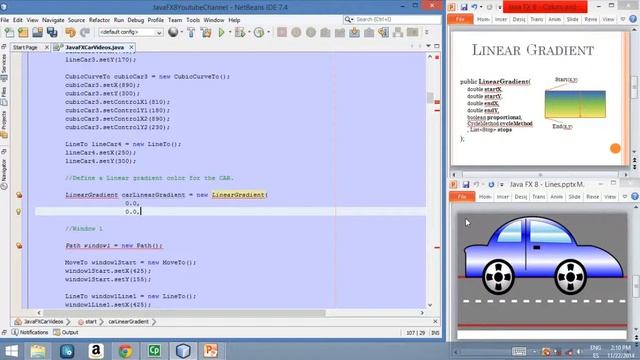The width and height of the screenshot is (640, 360).
Task: Open the Home tab in top PowerPoint
Action: tap(483, 19)
